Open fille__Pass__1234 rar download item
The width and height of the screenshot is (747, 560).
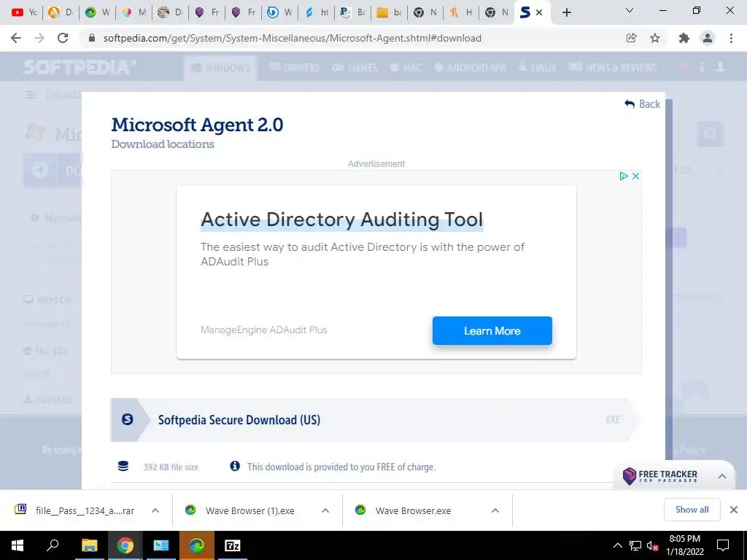tap(75, 510)
